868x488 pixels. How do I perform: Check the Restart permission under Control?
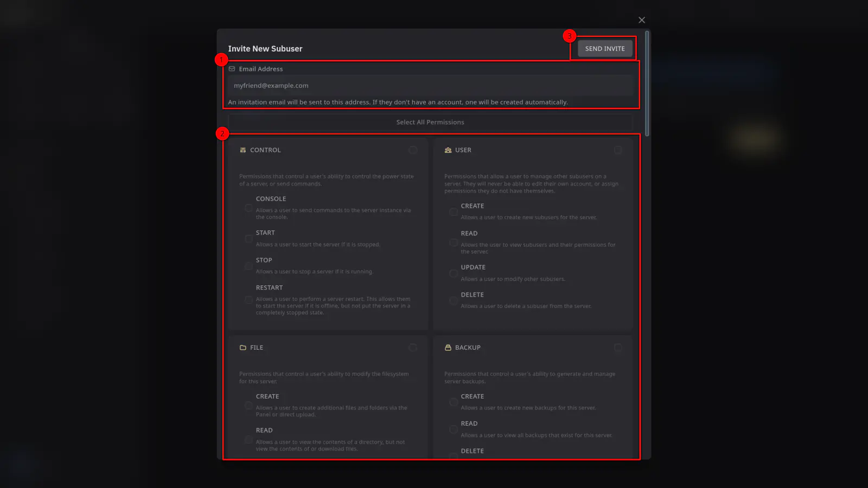pos(248,300)
